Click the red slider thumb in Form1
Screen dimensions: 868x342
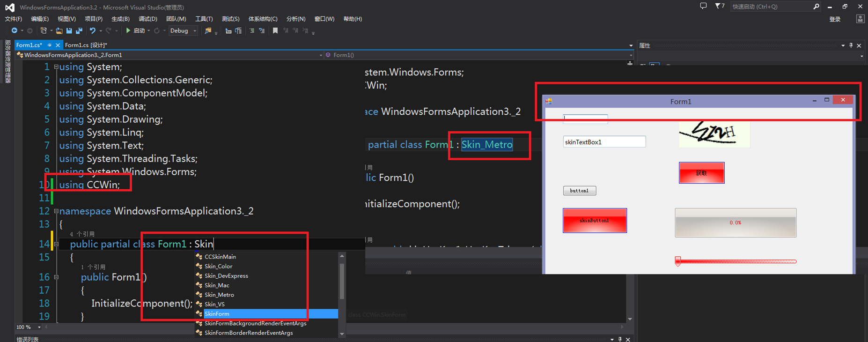pyautogui.click(x=677, y=261)
